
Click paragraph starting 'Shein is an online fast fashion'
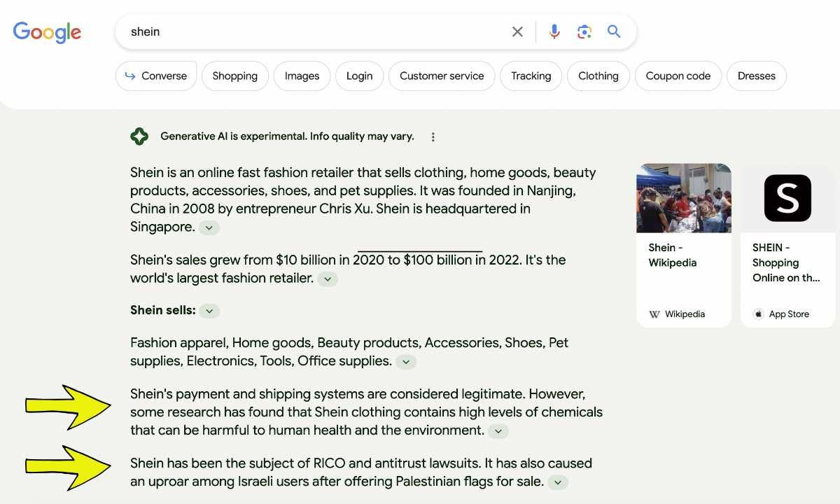tap(363, 199)
